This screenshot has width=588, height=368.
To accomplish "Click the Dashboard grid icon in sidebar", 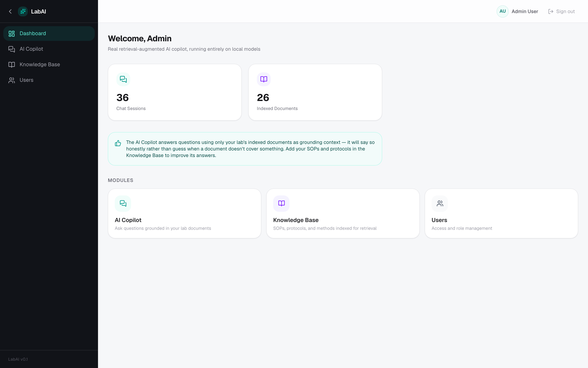I will pyautogui.click(x=12, y=34).
